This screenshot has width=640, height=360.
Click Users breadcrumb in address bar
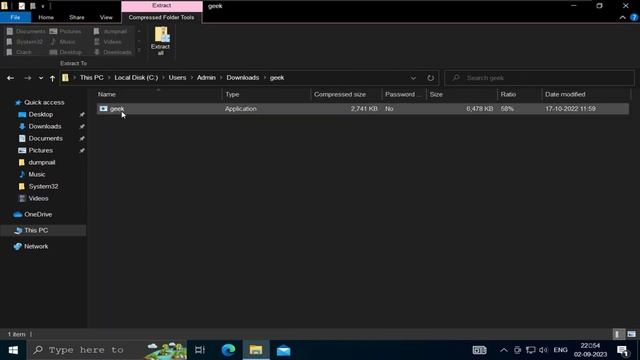tap(177, 78)
